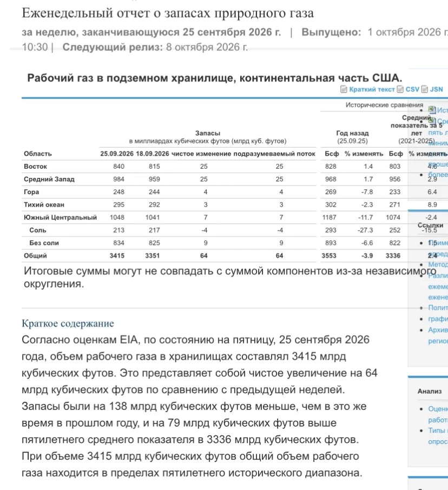Open the Метод link in the sidebar

pos(438,264)
